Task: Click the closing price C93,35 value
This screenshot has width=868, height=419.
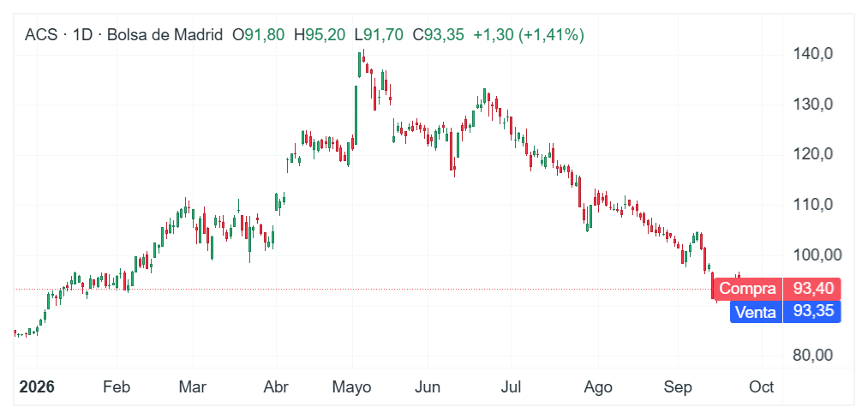Action: (x=439, y=35)
